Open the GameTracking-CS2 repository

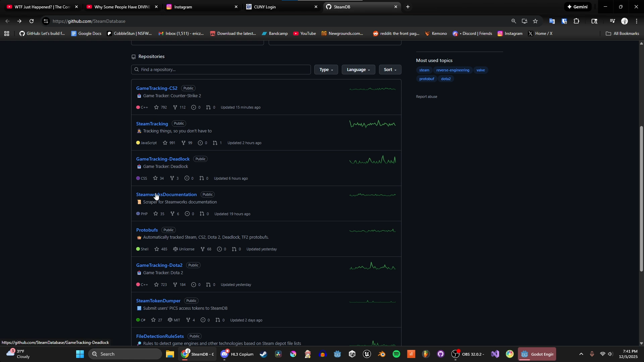pos(157,88)
